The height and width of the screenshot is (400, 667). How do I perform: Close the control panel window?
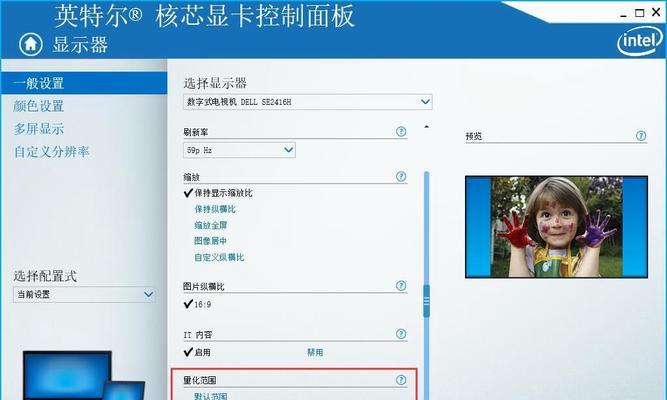pyautogui.click(x=656, y=12)
